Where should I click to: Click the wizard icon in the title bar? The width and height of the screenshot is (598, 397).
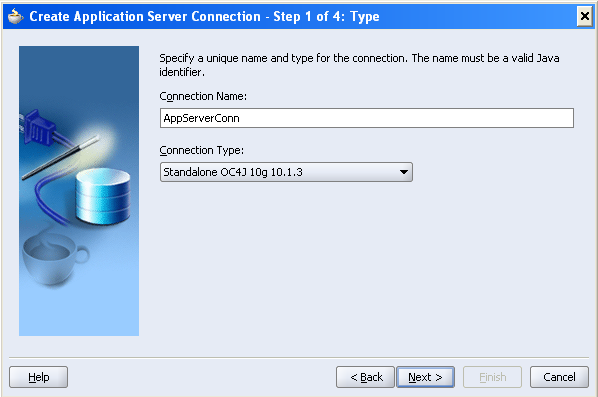pos(15,16)
